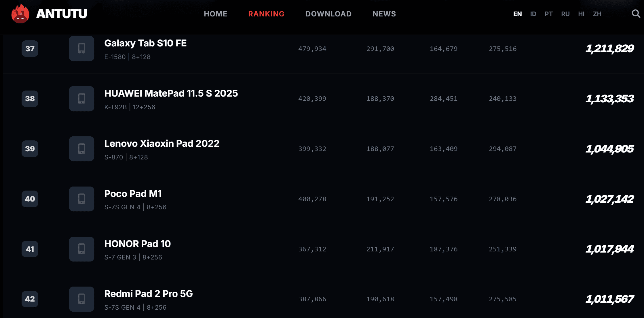Switch language to ID
Screen dimensions: 644x318
533,14
